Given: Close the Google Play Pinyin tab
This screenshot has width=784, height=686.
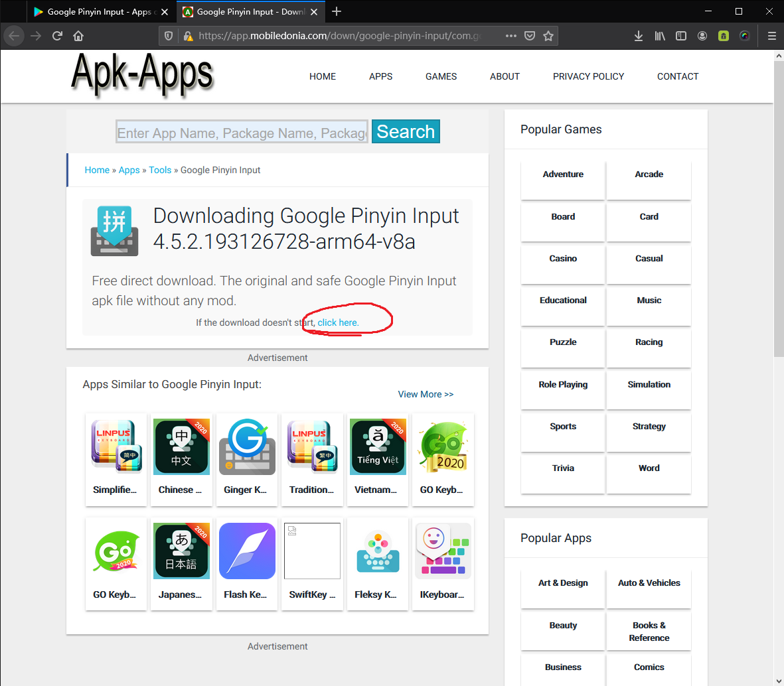Looking at the screenshot, I should (165, 12).
